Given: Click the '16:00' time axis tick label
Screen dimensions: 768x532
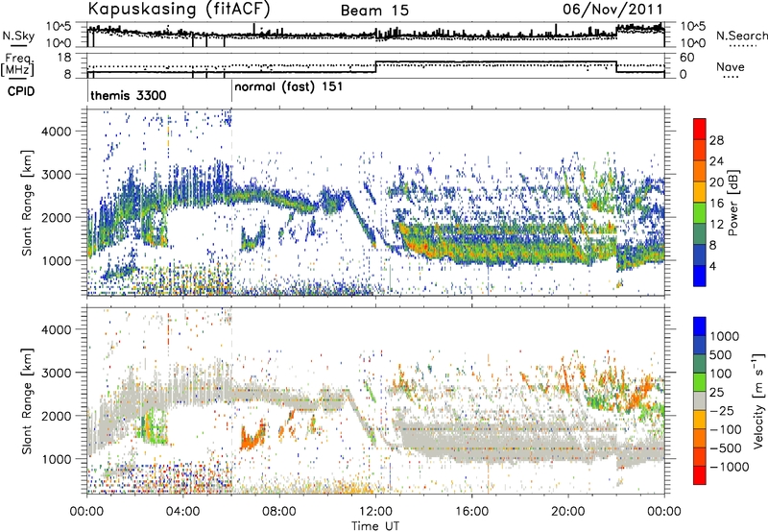Looking at the screenshot, I should 471,512.
